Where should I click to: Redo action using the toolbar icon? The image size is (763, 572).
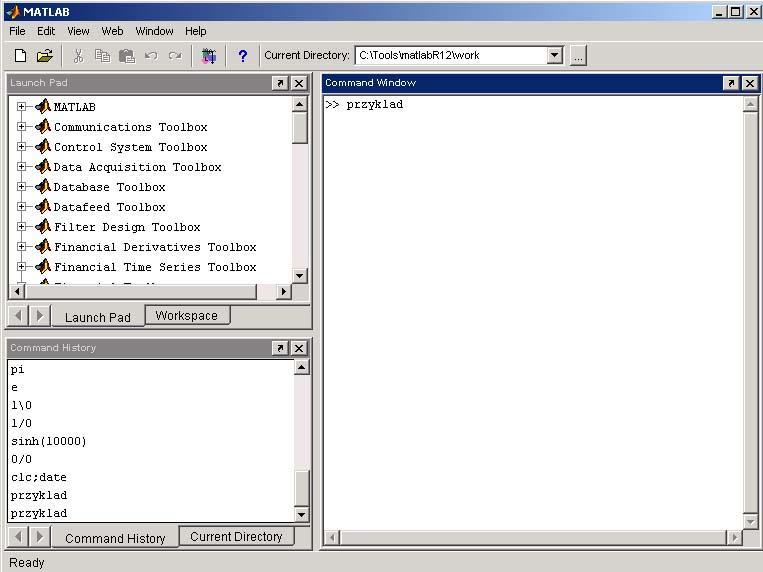click(175, 55)
